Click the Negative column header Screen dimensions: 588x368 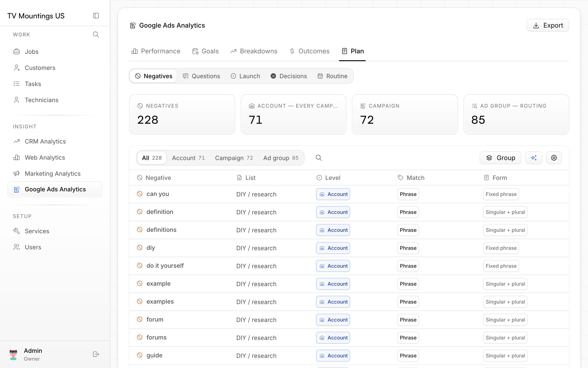click(x=154, y=178)
